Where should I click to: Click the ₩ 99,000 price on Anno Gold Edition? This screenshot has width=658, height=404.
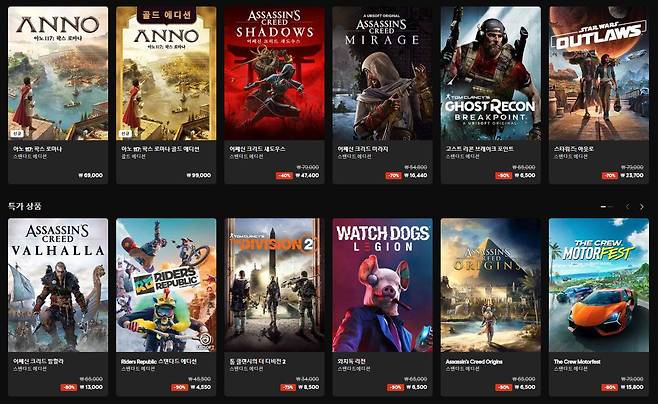(x=198, y=175)
